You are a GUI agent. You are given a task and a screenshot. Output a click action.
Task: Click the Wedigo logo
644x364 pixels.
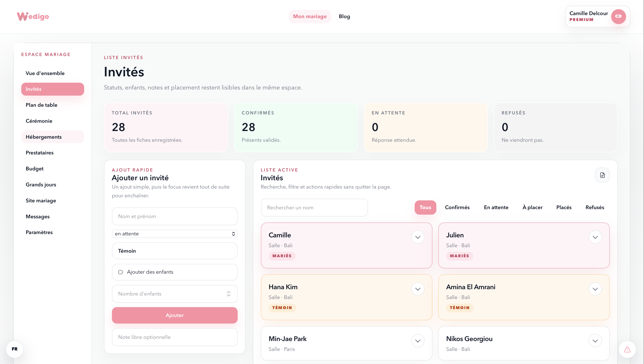33,16
